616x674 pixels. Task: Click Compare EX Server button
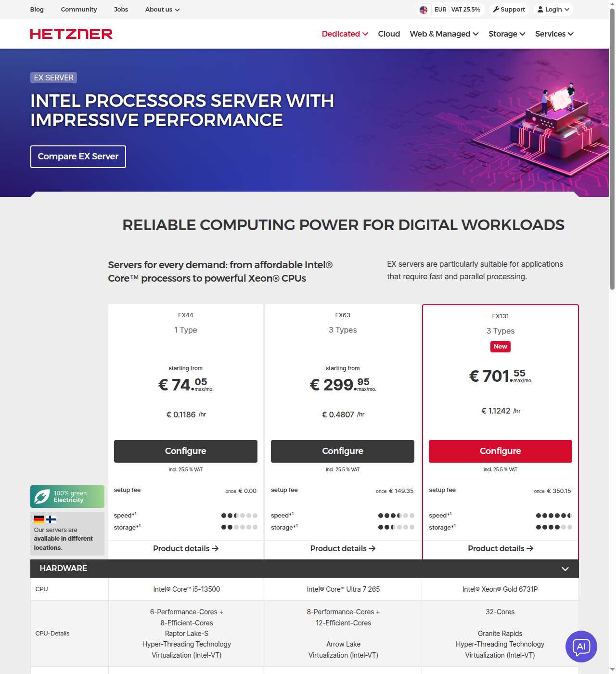[x=78, y=156]
